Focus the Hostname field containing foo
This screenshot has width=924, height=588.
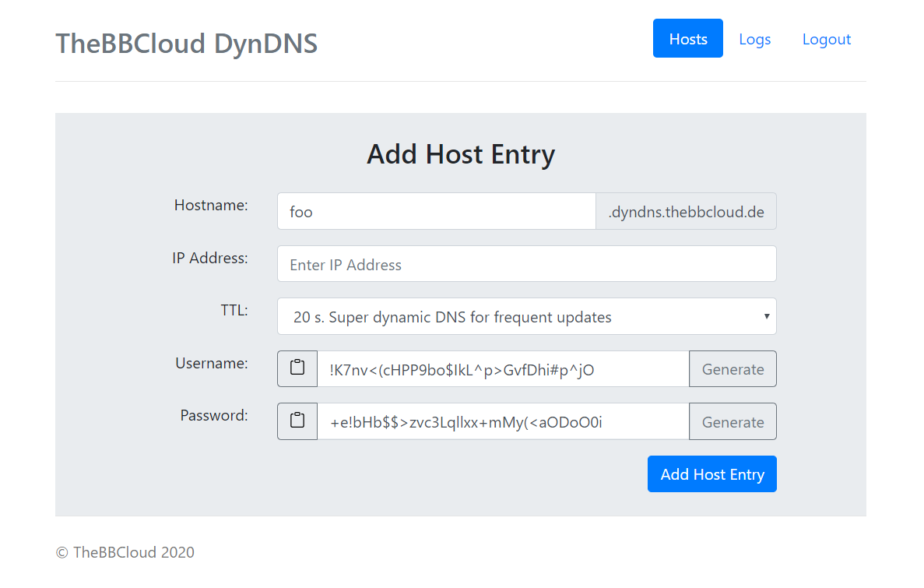pyautogui.click(x=436, y=211)
